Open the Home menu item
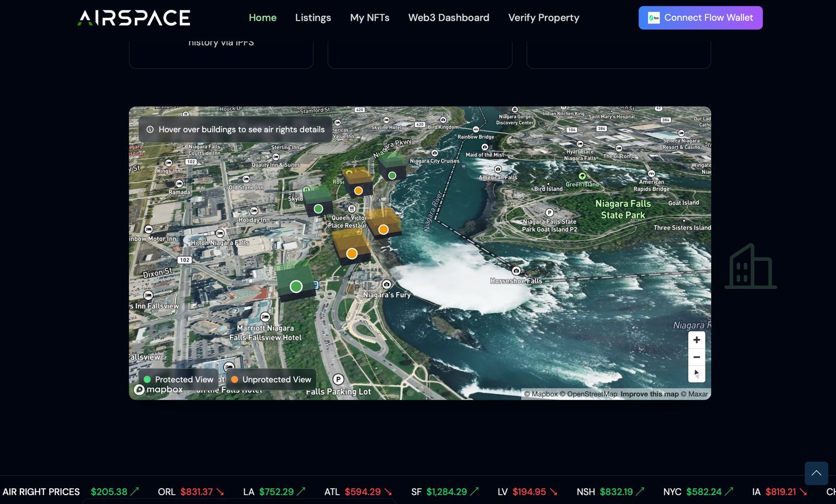Screen dimensions: 836x504 pyautogui.click(x=262, y=18)
